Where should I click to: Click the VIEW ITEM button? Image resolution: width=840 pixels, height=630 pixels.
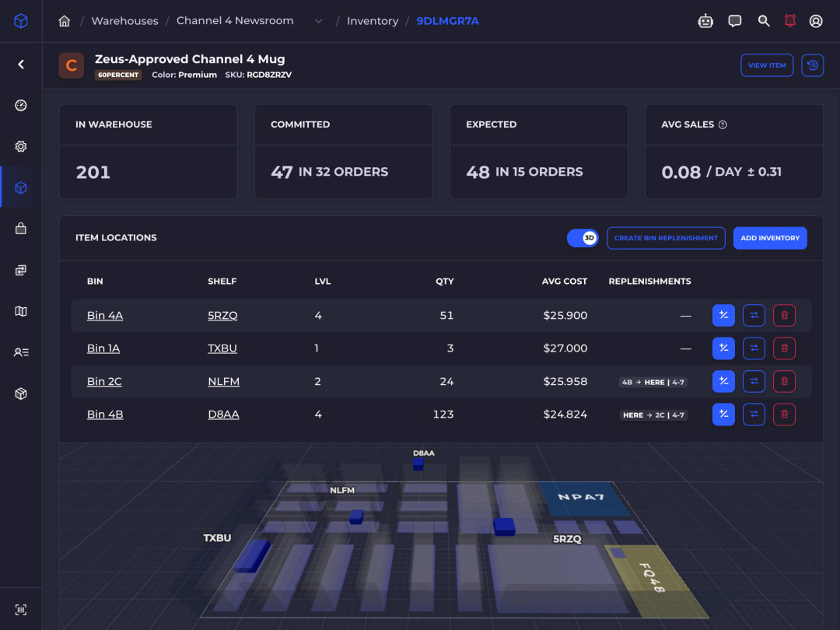(x=767, y=65)
